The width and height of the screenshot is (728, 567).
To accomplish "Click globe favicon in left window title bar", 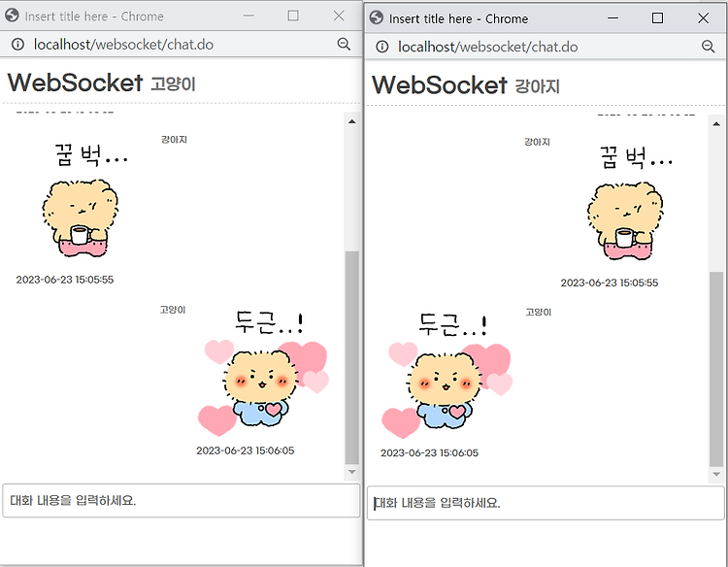I will (12, 16).
